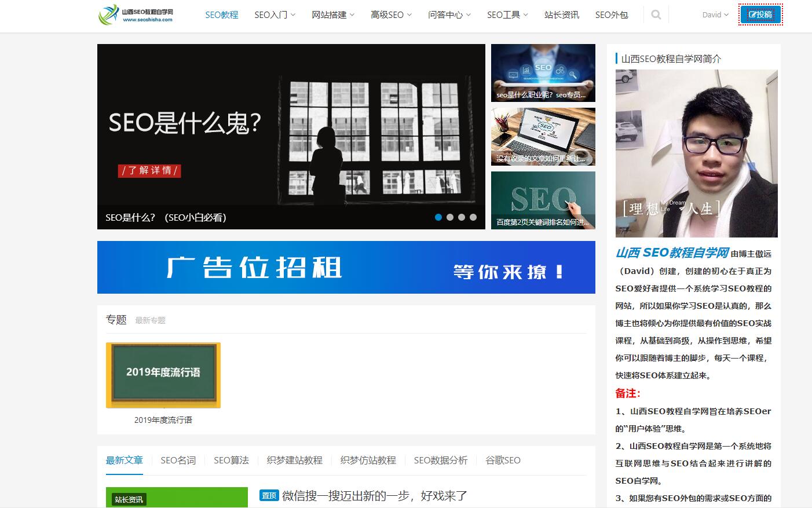Switch to the 织梦仿站教程 tab
This screenshot has height=508, width=812.
point(368,461)
